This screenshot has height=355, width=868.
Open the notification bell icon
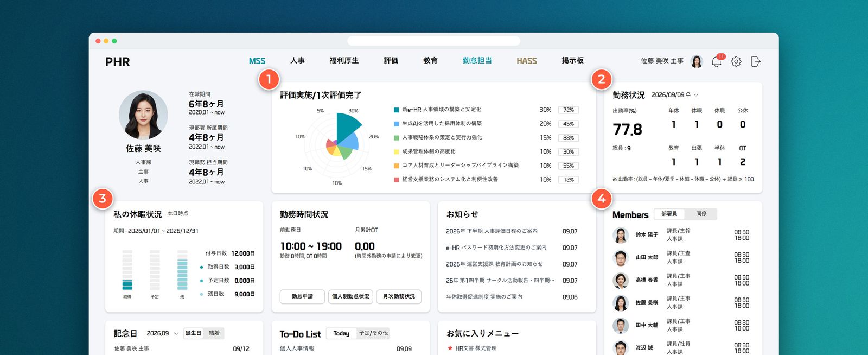(x=716, y=61)
